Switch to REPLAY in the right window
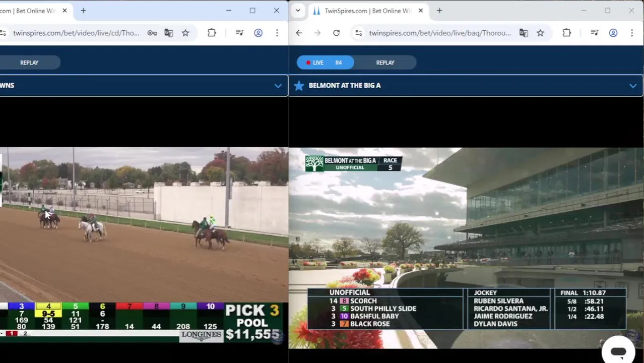Screen dimensions: 644x363 [385, 63]
